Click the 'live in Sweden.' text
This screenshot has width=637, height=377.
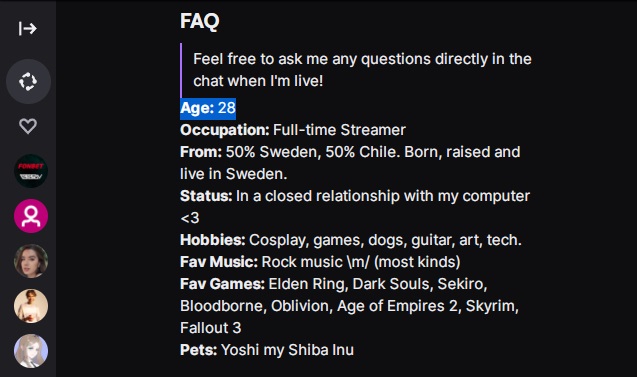click(x=234, y=174)
